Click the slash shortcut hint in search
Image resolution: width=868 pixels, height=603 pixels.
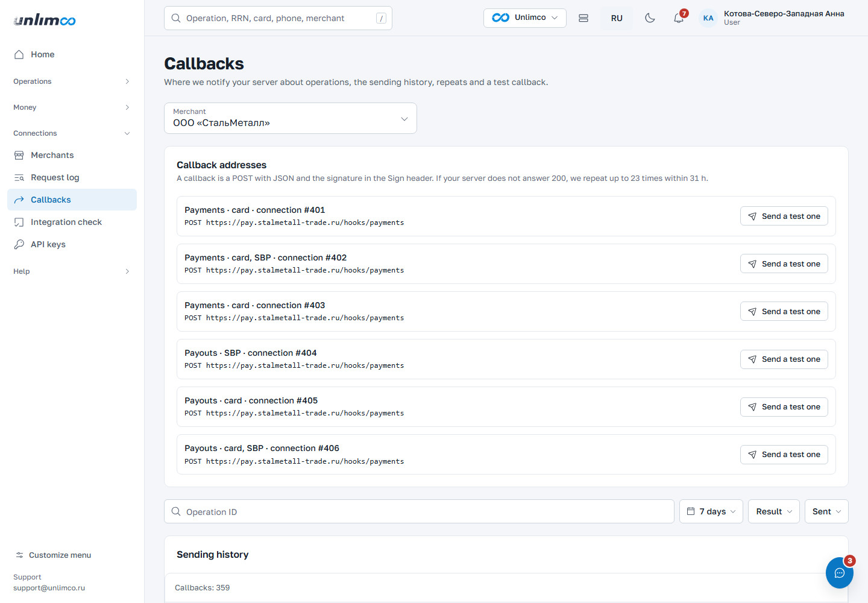click(x=381, y=18)
